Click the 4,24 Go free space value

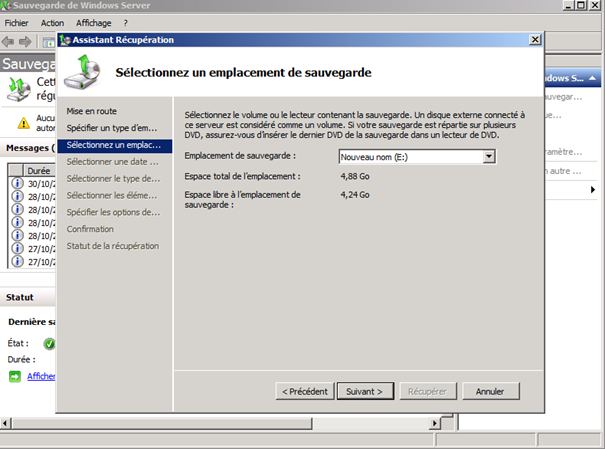coord(355,195)
